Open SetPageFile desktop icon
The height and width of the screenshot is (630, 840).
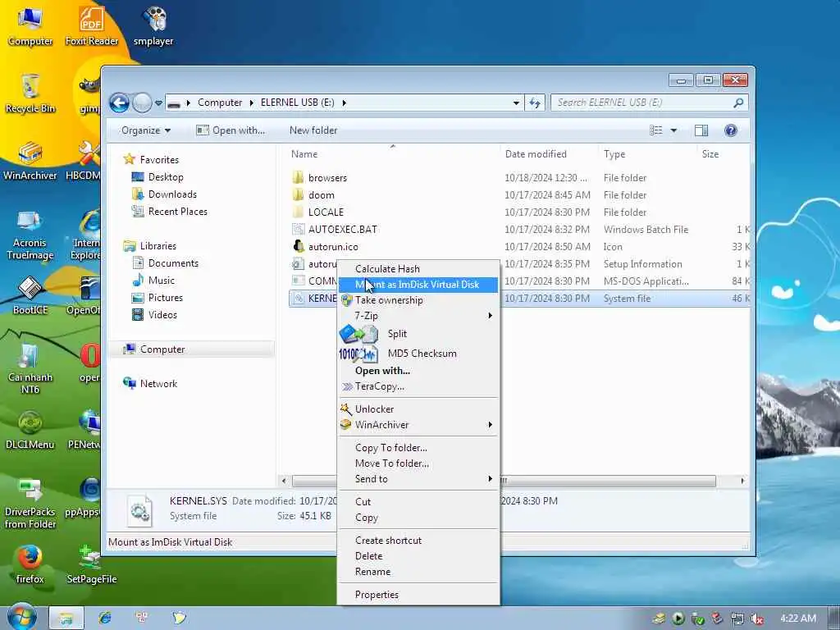(x=92, y=564)
